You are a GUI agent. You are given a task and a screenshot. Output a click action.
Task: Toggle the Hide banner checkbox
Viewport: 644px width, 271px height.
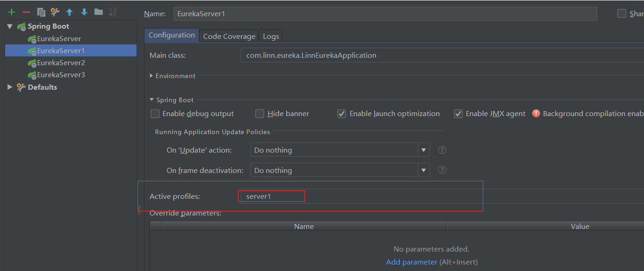[260, 114]
